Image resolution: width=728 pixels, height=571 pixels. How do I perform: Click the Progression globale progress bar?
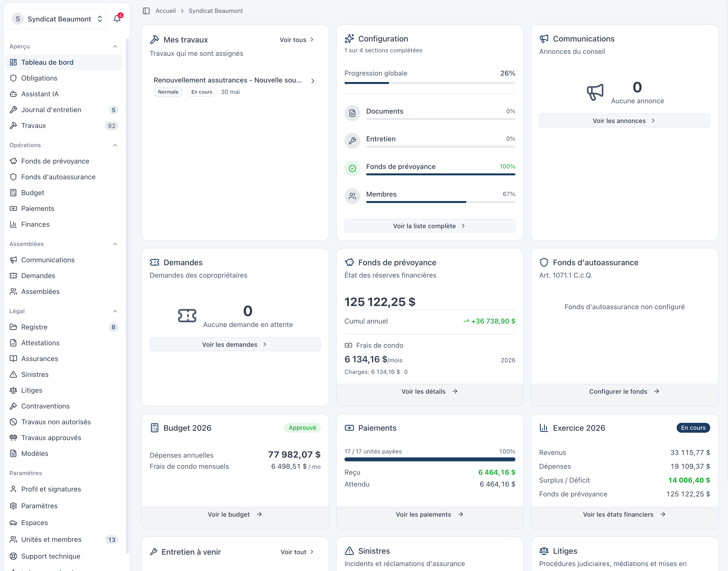pos(429,83)
